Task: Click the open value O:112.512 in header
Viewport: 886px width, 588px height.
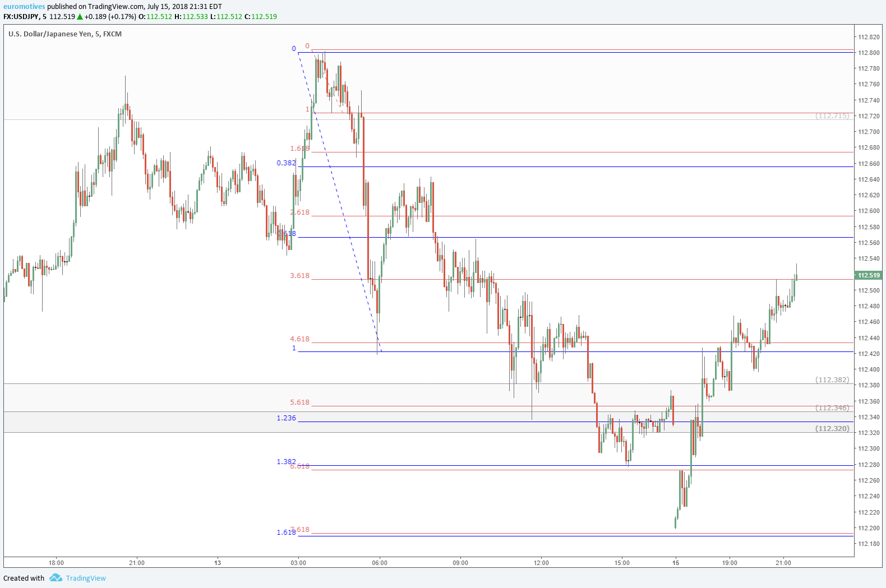Action: point(155,17)
